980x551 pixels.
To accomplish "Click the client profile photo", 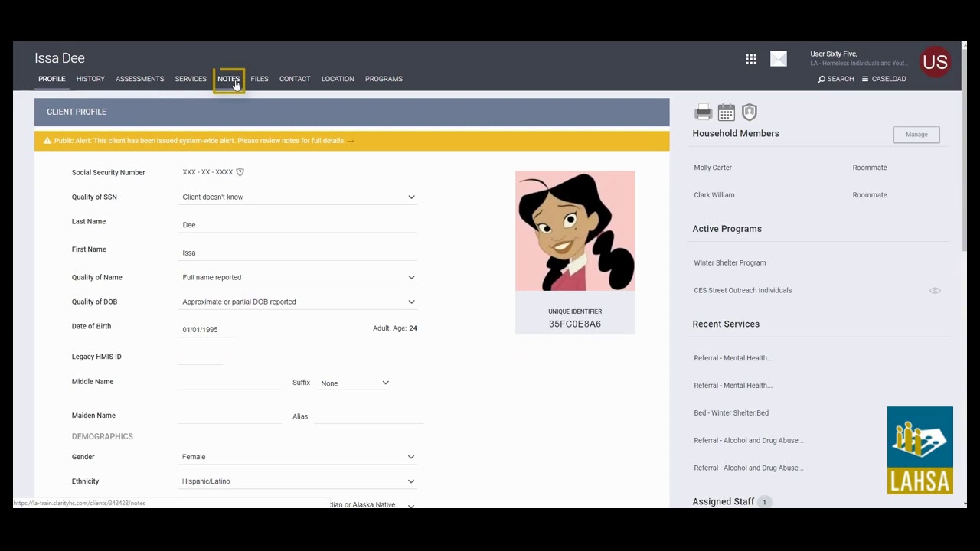I will click(575, 231).
